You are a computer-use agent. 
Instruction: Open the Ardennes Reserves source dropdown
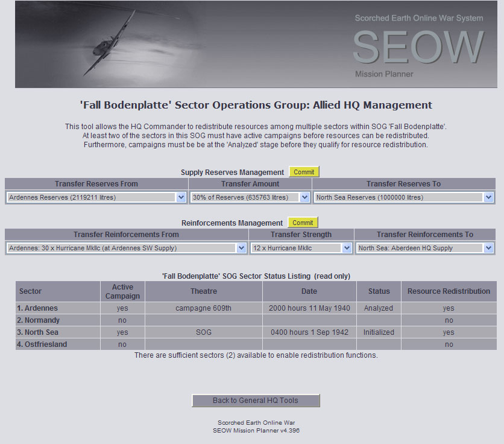pos(96,197)
